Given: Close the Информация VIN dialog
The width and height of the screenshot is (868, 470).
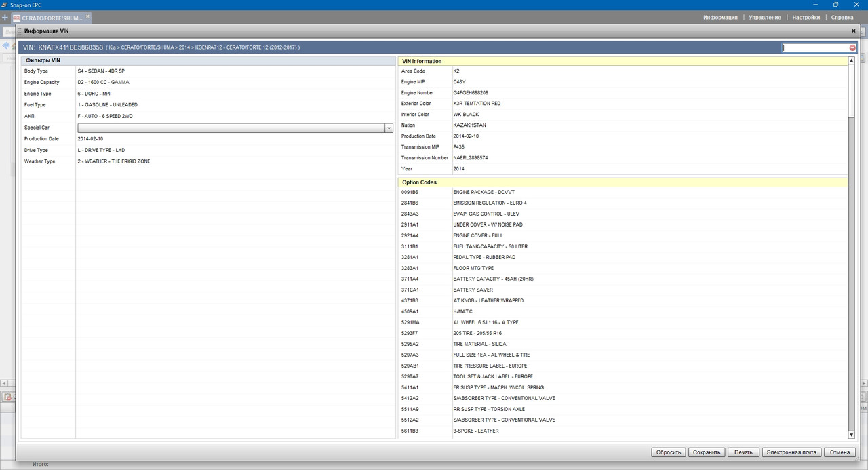Looking at the screenshot, I should coord(854,31).
